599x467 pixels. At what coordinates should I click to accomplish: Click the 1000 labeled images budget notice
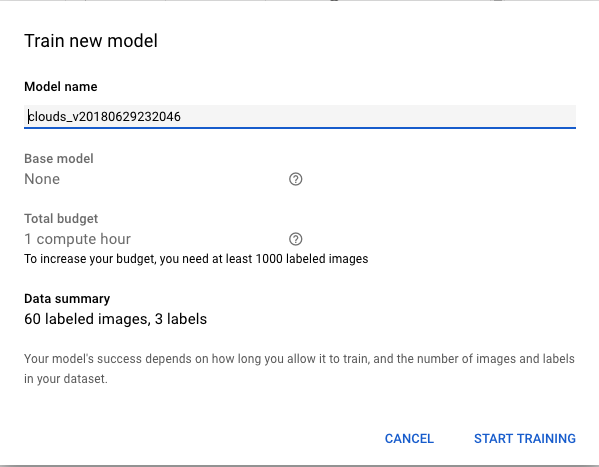(x=196, y=259)
